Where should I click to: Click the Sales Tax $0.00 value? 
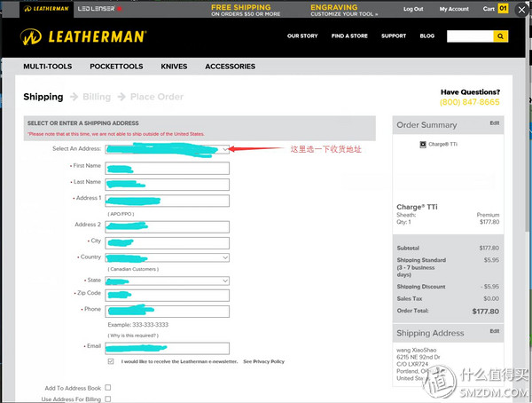[x=491, y=298]
